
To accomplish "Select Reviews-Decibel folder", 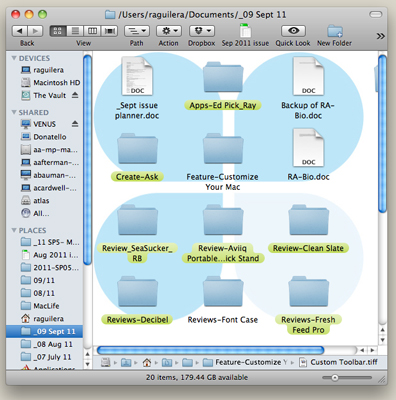I will [137, 300].
